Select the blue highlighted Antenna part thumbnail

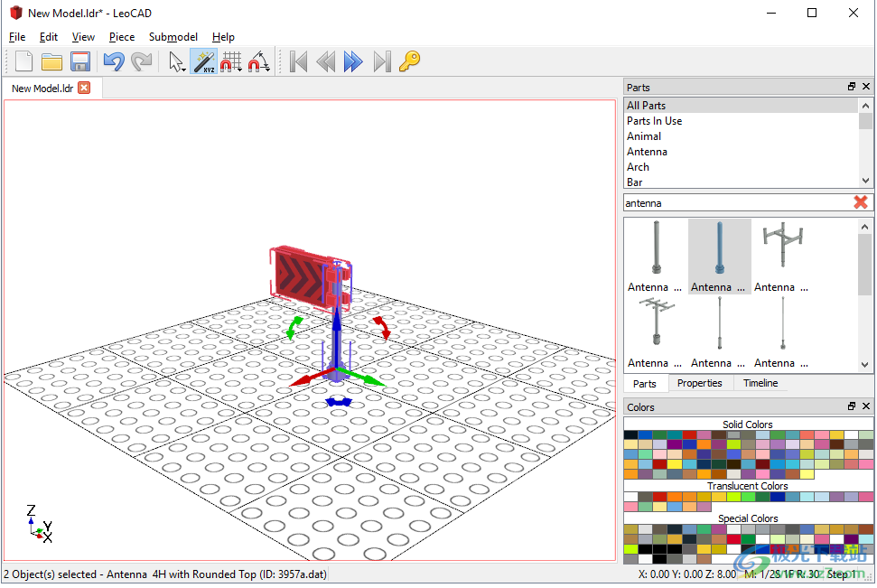pos(719,257)
